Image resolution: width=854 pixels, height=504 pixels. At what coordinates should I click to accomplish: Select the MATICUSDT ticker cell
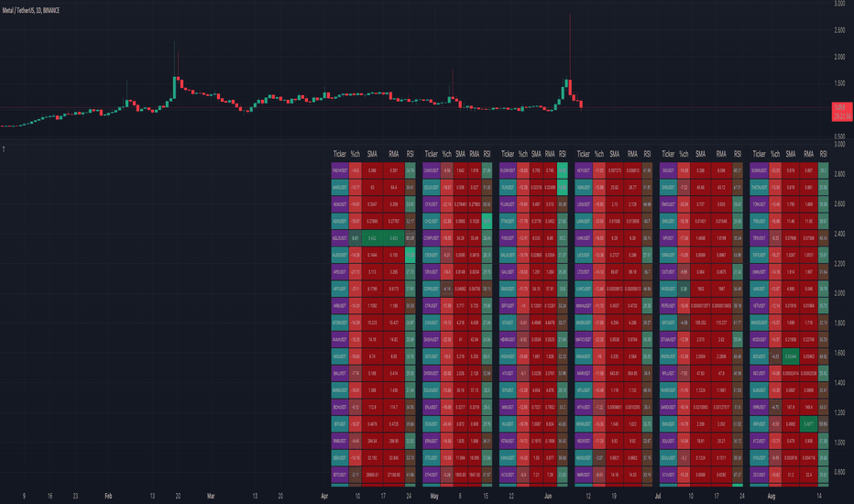tap(584, 339)
